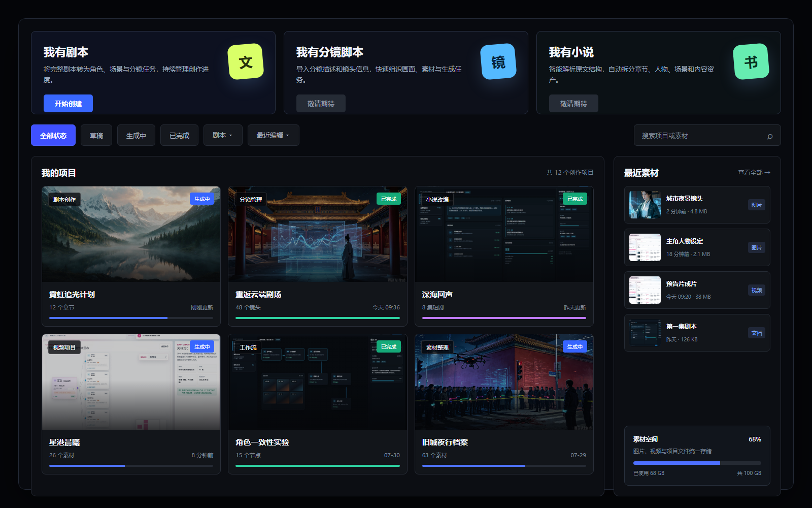Click 开始创建 button

coord(68,104)
